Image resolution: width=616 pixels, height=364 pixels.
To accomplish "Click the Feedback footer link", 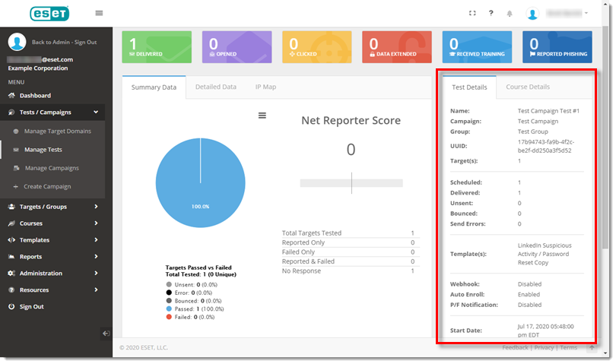I will point(515,347).
